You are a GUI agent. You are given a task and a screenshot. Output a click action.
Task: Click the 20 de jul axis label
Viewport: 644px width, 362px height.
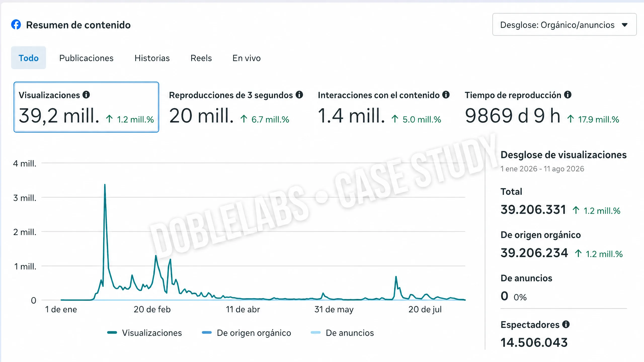[425, 309]
